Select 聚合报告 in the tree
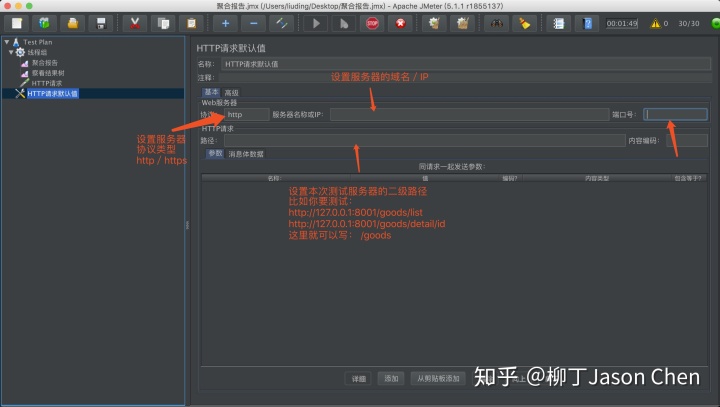720x407 pixels. click(x=45, y=62)
